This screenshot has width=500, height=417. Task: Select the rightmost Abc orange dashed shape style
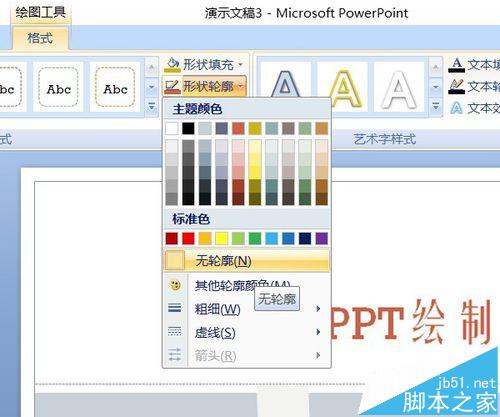(x=115, y=87)
